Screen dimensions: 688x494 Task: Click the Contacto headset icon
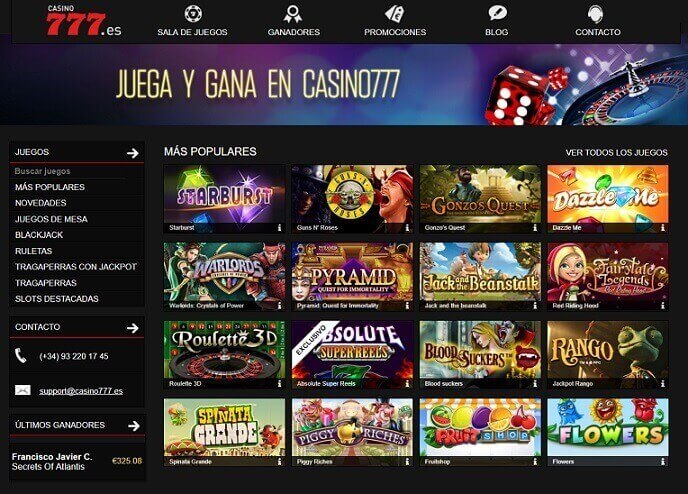coord(595,14)
